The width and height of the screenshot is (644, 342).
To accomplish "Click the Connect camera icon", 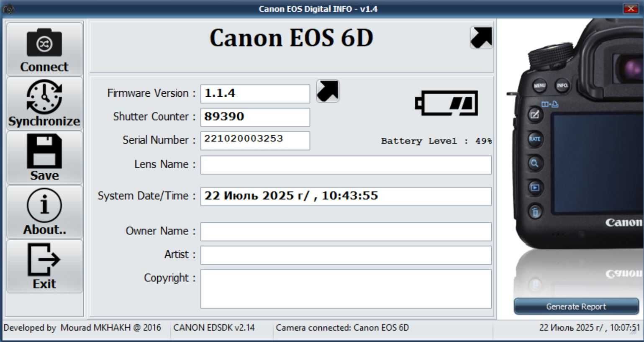I will click(x=44, y=49).
